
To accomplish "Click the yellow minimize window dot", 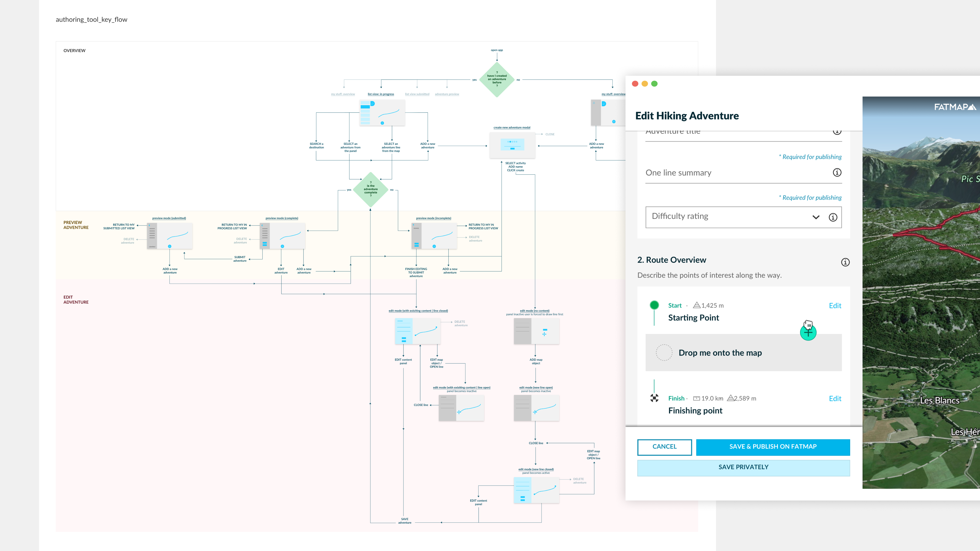I will click(644, 84).
